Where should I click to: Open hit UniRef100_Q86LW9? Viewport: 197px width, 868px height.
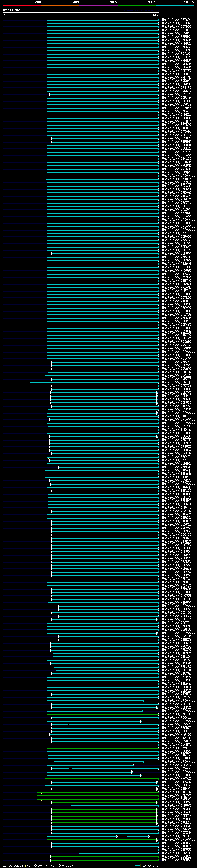tap(177, 467)
